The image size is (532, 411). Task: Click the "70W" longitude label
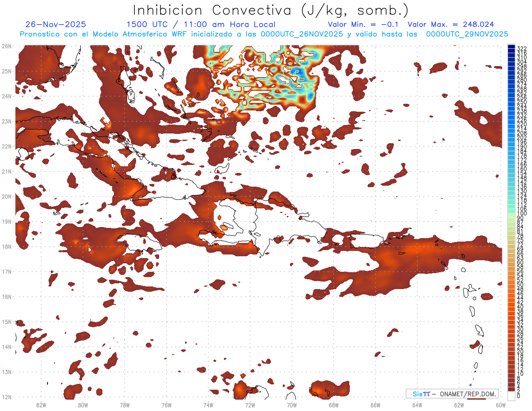click(292, 404)
